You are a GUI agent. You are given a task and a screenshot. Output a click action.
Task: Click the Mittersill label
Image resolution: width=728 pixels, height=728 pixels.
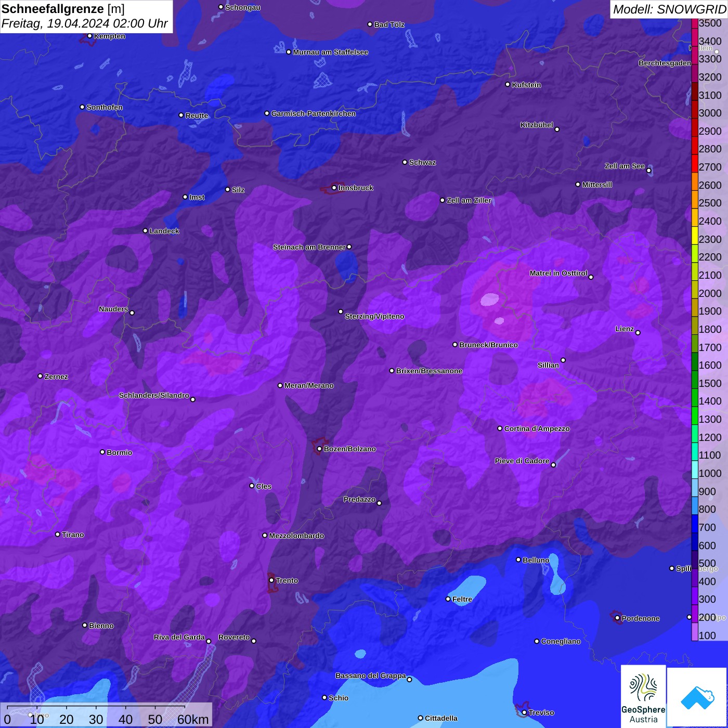[x=597, y=185]
